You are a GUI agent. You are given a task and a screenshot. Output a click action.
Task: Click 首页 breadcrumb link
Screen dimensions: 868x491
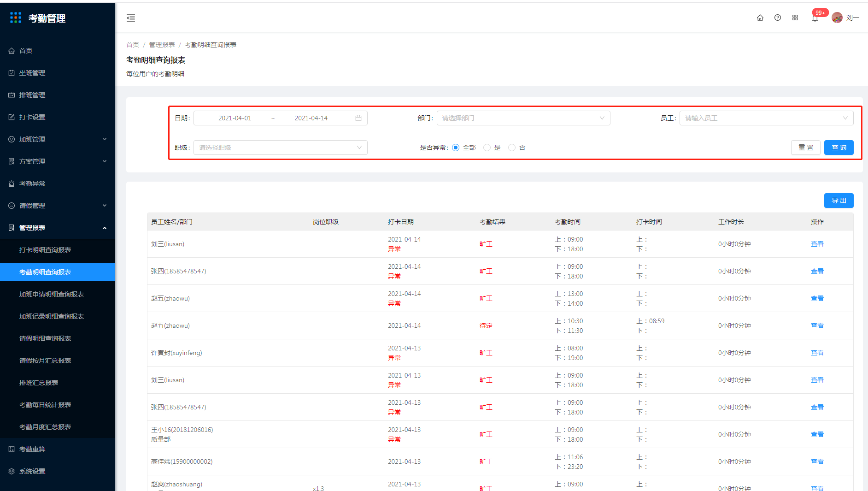click(x=133, y=45)
